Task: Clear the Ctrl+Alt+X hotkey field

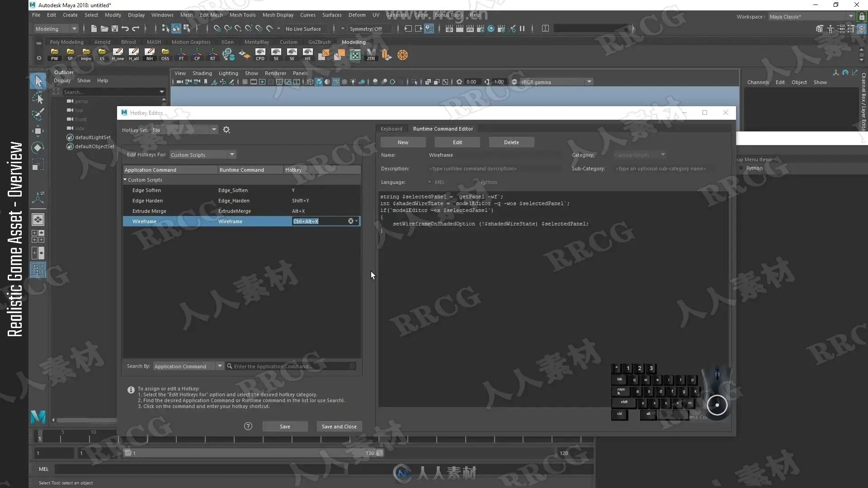Action: point(350,221)
